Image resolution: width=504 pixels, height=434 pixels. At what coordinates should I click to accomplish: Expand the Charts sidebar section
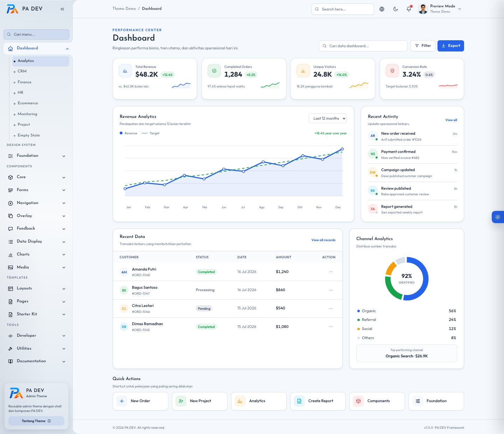(x=36, y=254)
